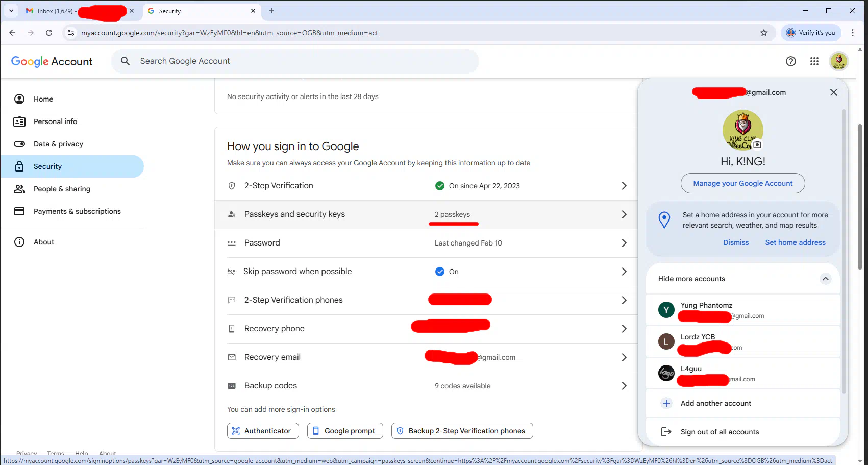Click the '2 passkeys' text
The width and height of the screenshot is (868, 465).
pyautogui.click(x=452, y=214)
